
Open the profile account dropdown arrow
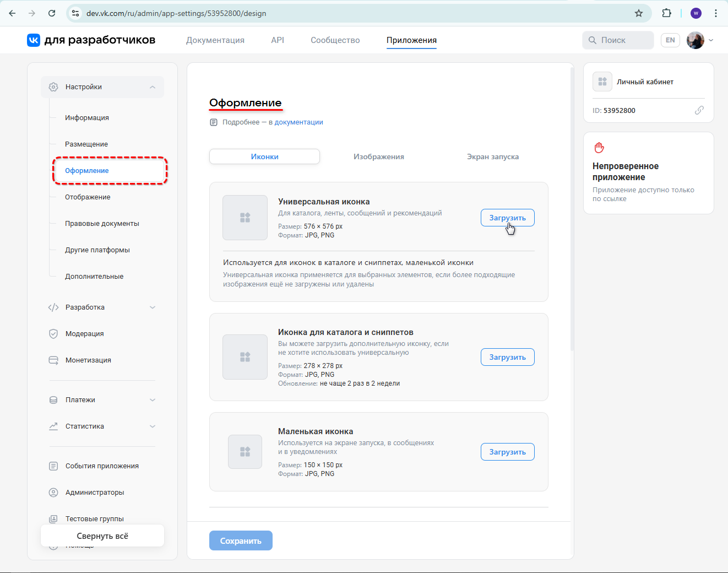point(711,40)
